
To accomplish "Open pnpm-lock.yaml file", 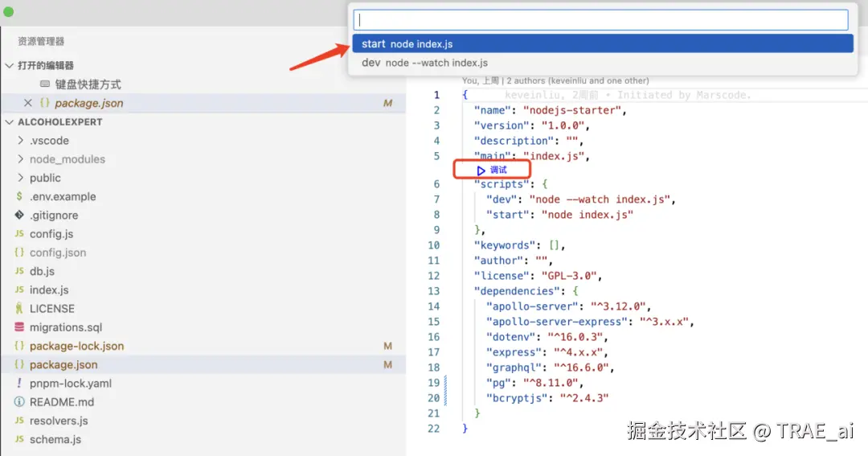I will (x=70, y=384).
